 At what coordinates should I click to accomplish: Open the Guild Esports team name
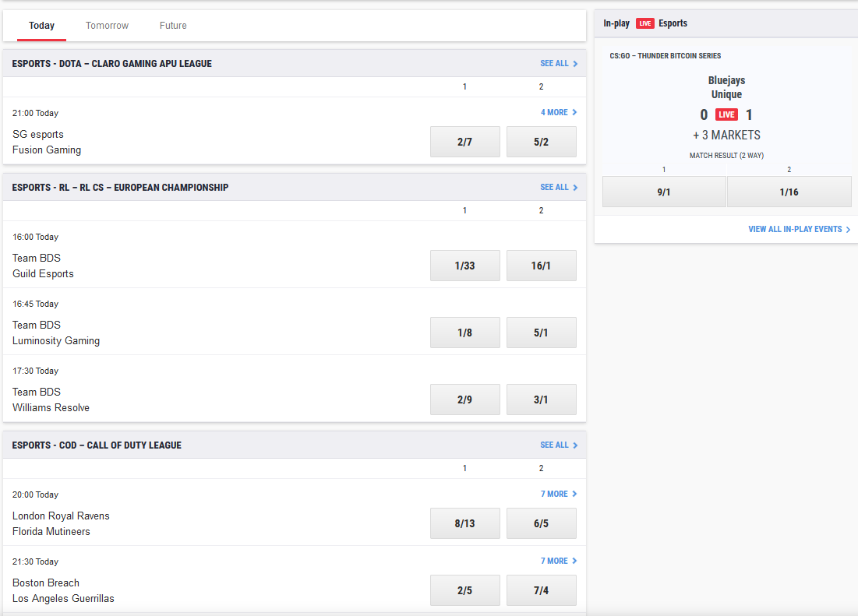tap(43, 274)
